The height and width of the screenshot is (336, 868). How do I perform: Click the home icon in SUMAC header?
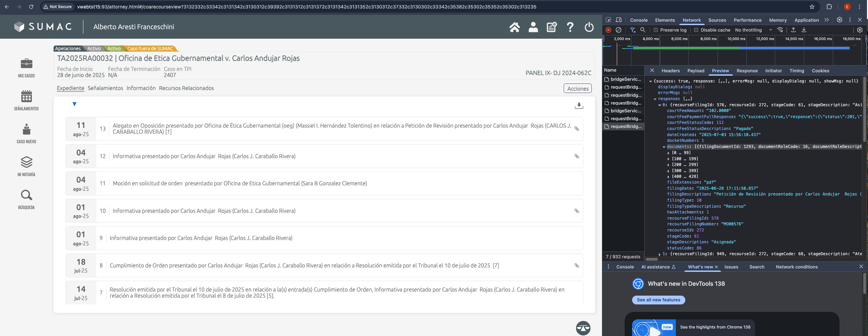pos(514,27)
